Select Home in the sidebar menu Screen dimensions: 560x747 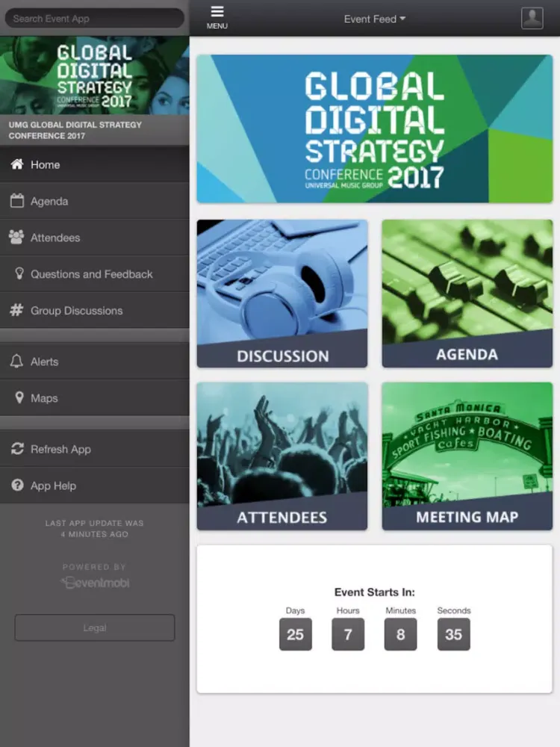tap(95, 164)
